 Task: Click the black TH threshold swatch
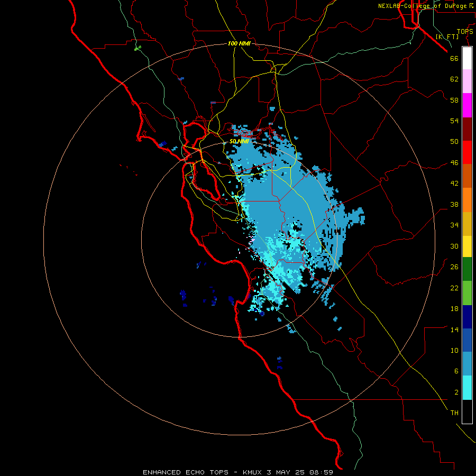pyautogui.click(x=467, y=411)
